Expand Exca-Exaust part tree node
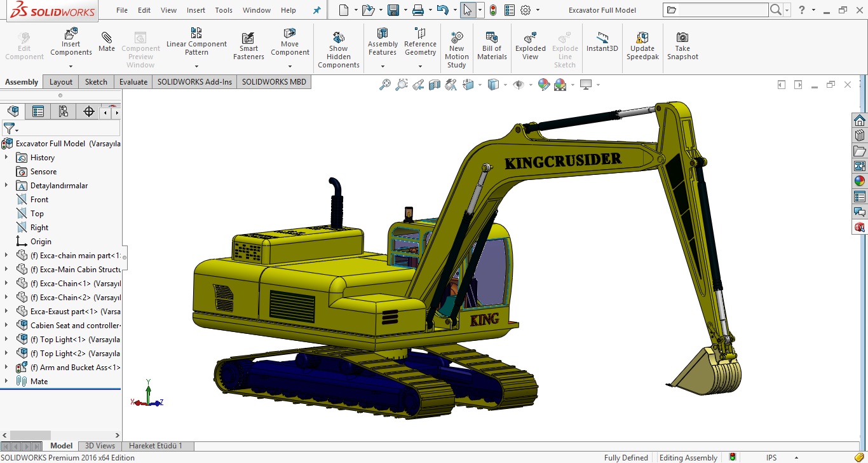The image size is (868, 463). (x=6, y=311)
